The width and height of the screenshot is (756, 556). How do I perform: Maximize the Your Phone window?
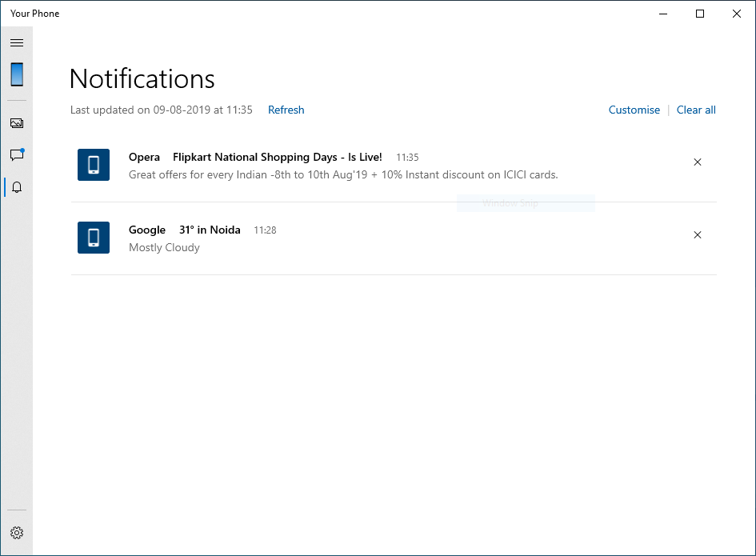(x=700, y=14)
